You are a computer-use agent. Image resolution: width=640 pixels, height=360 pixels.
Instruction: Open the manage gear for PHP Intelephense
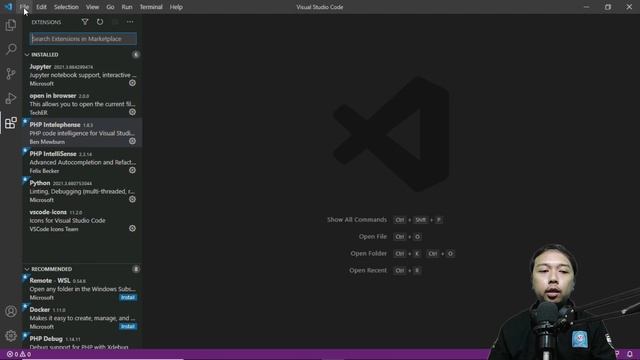pyautogui.click(x=132, y=141)
